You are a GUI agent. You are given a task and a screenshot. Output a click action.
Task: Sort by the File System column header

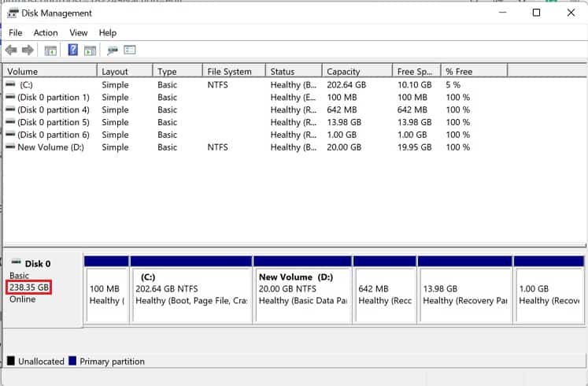pos(234,71)
